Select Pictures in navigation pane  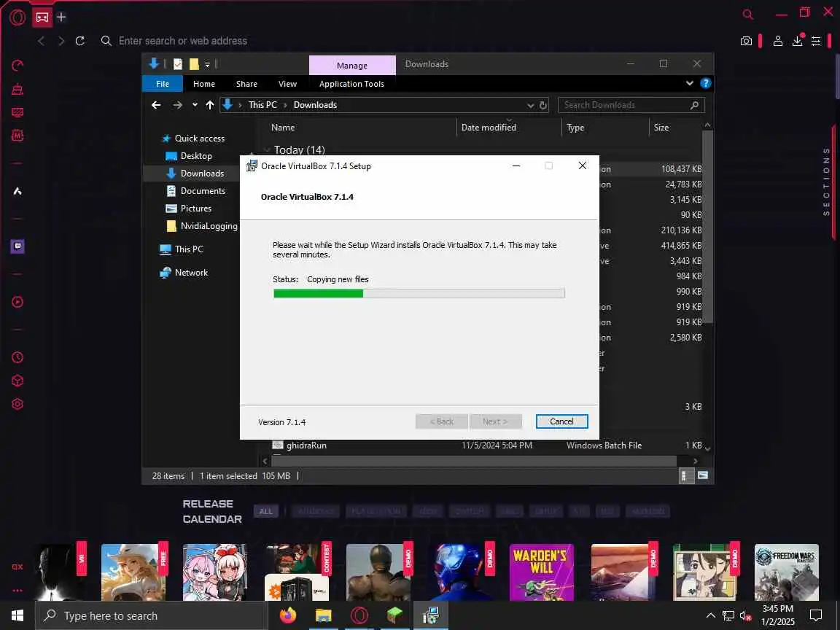(195, 209)
